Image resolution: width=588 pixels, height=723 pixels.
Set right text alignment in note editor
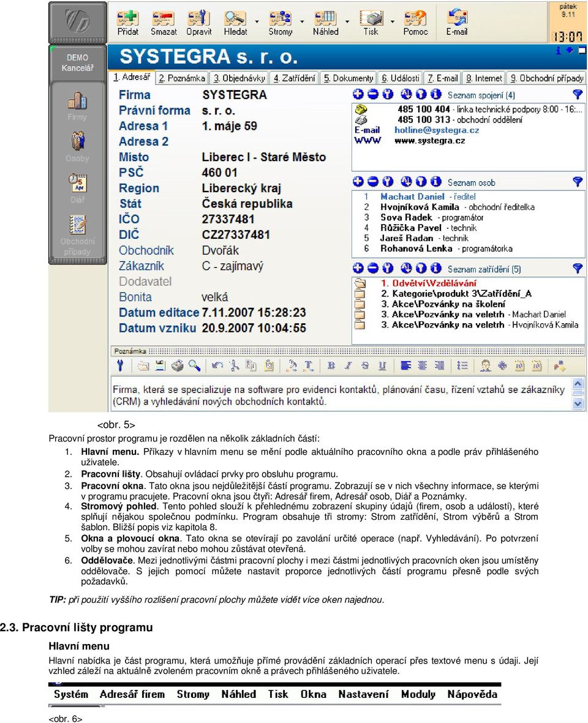(x=440, y=365)
